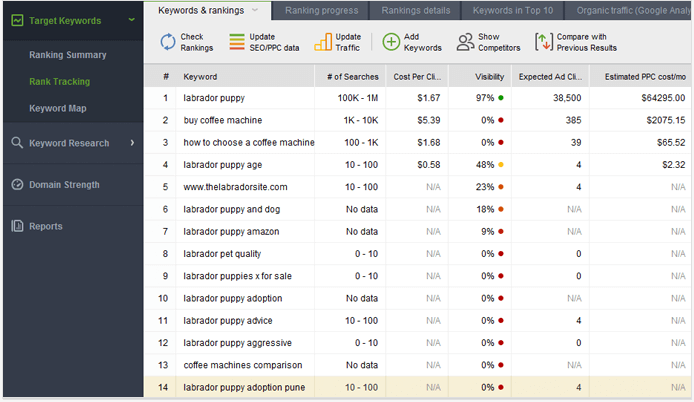Screen dimensions: 694x402
Task: Collapse the Target Keywords section chevron
Action: pos(131,20)
